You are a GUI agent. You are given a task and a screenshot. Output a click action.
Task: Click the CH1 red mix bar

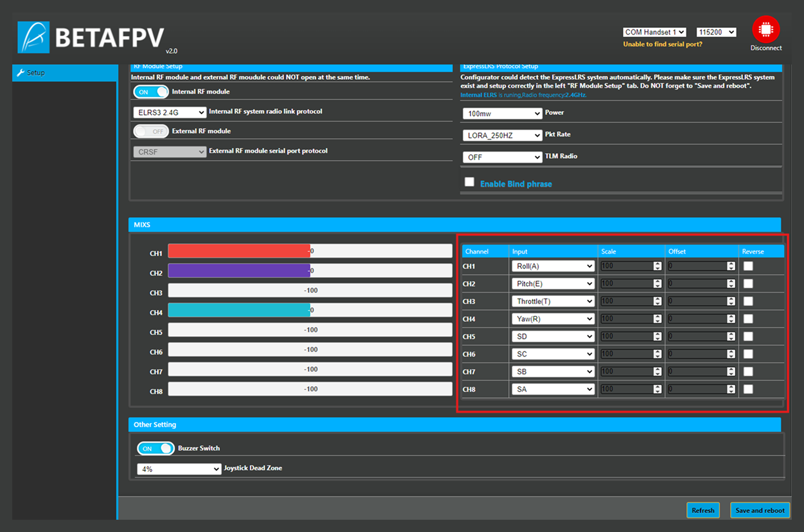[x=239, y=251]
